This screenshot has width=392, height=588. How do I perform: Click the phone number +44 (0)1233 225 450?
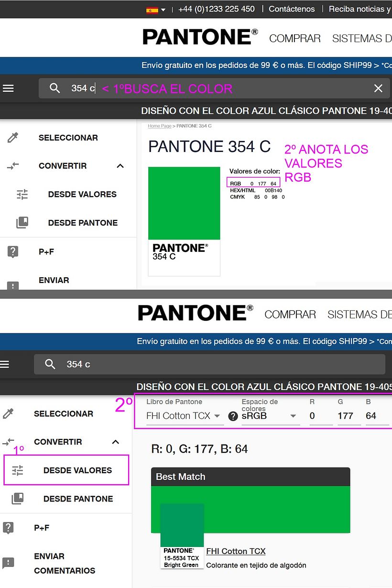(x=216, y=9)
